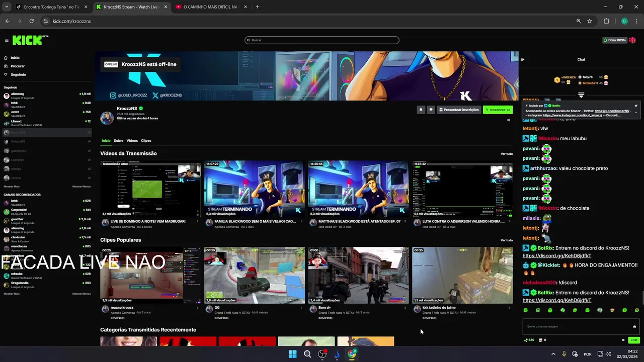Image resolution: width=644 pixels, height=362 pixels.
Task: Select the Início channel tab
Action: click(106, 141)
